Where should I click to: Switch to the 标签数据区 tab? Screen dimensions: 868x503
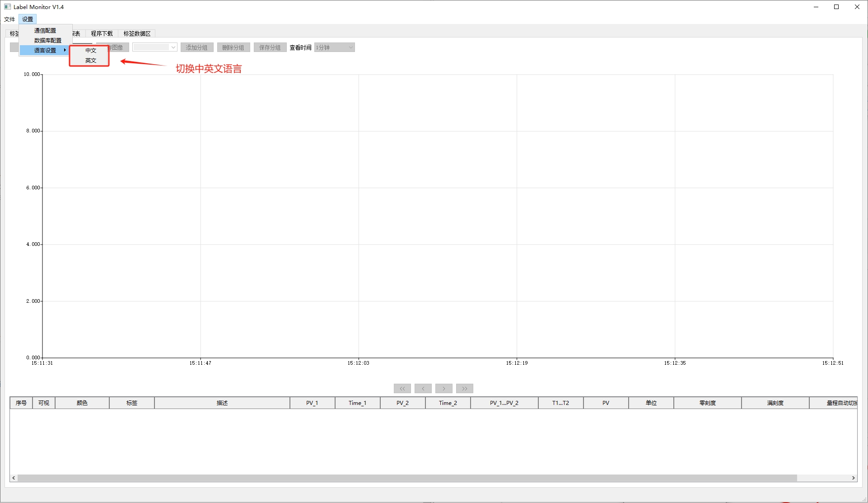(x=137, y=33)
